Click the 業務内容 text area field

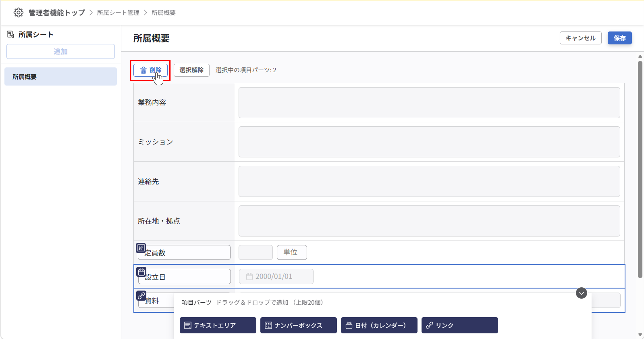(429, 103)
